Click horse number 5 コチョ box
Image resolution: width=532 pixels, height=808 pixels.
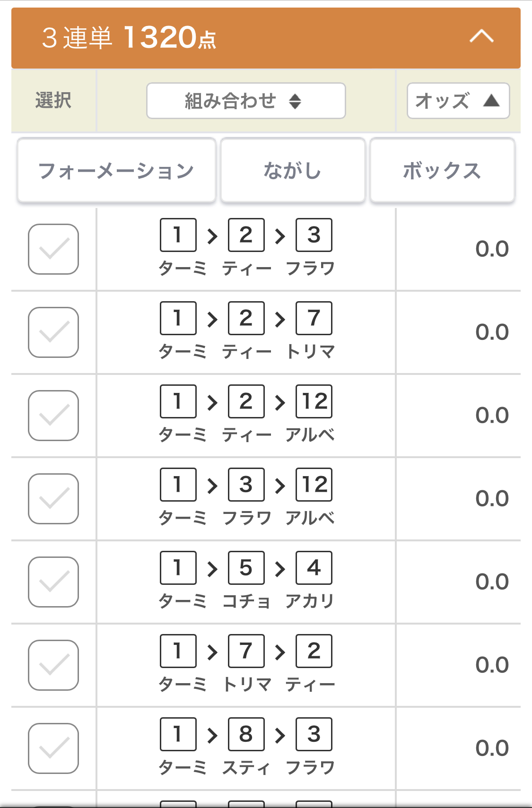pos(246,568)
